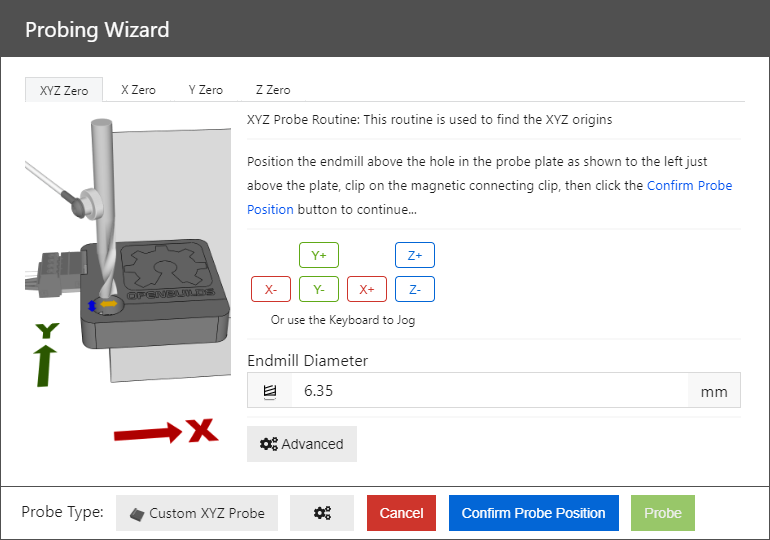Open probe settings gears icon button

[x=322, y=513]
